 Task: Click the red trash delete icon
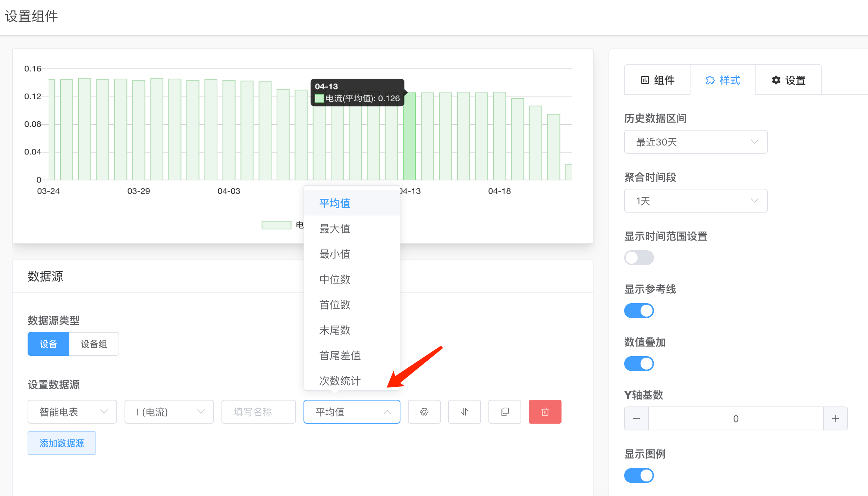click(545, 412)
